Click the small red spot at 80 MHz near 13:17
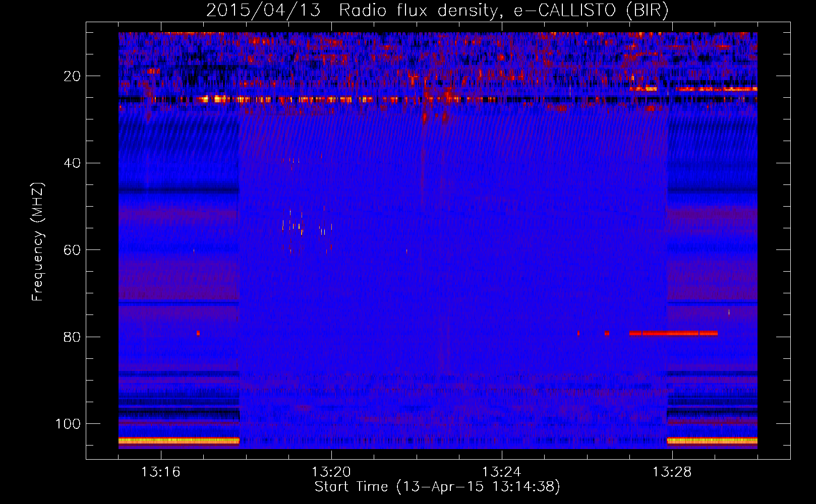The width and height of the screenshot is (816, 504). [198, 333]
